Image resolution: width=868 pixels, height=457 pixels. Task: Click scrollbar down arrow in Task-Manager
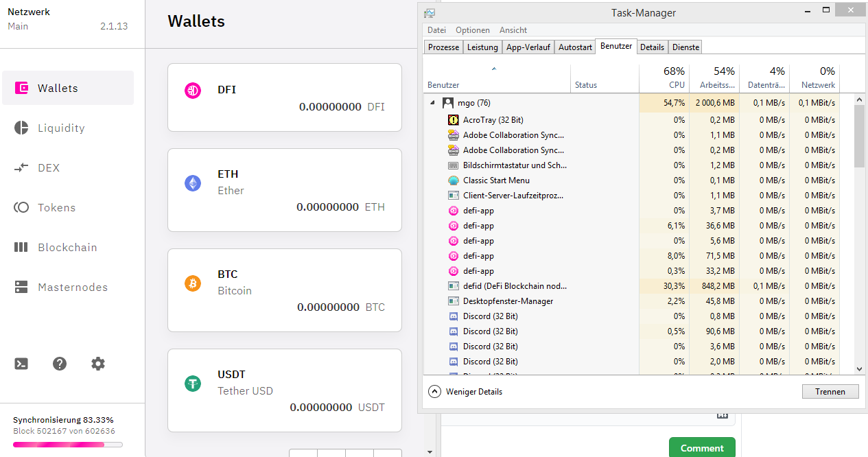(860, 369)
